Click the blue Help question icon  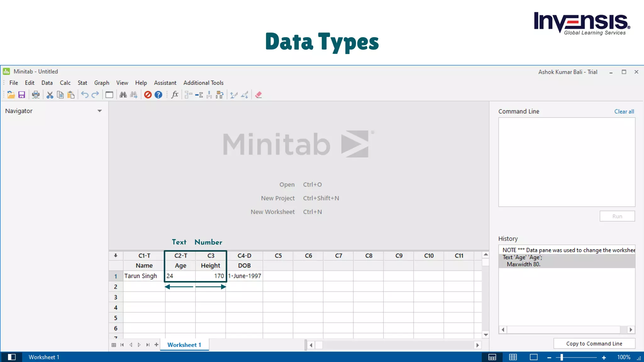pyautogui.click(x=158, y=95)
